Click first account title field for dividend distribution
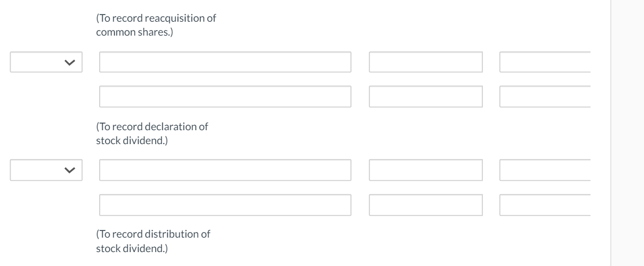This screenshot has height=266, width=644. pos(225,170)
